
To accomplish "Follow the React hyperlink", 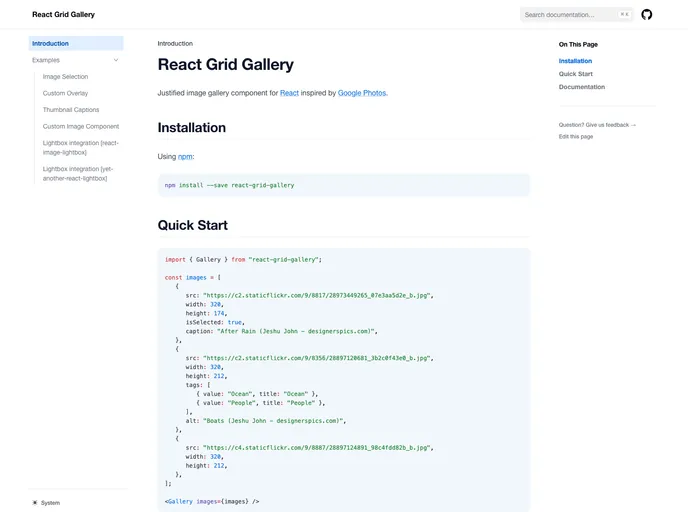I will tap(289, 93).
